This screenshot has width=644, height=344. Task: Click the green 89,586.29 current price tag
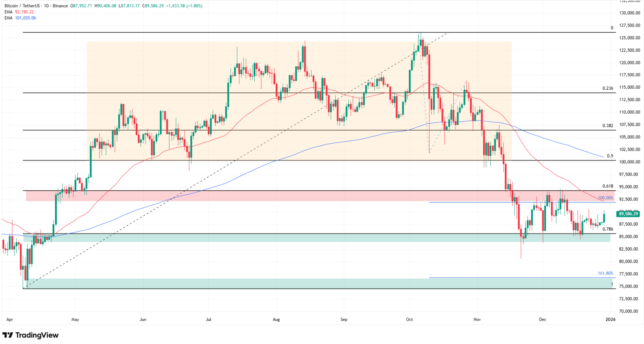[x=628, y=214]
